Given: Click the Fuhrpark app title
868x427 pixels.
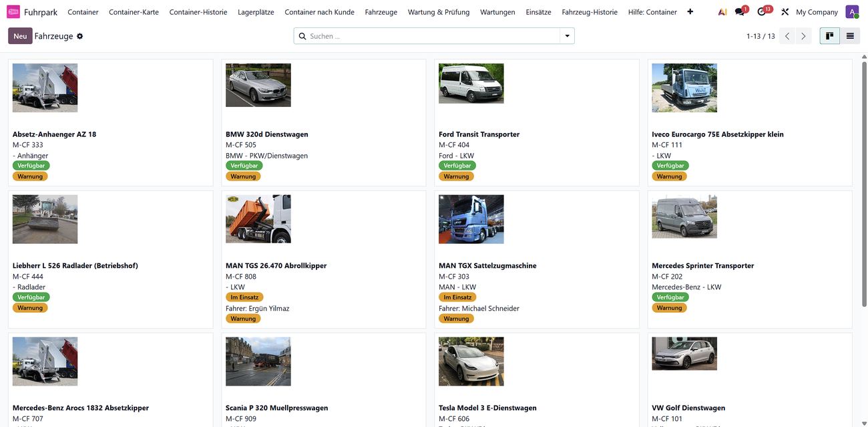Looking at the screenshot, I should coord(41,12).
